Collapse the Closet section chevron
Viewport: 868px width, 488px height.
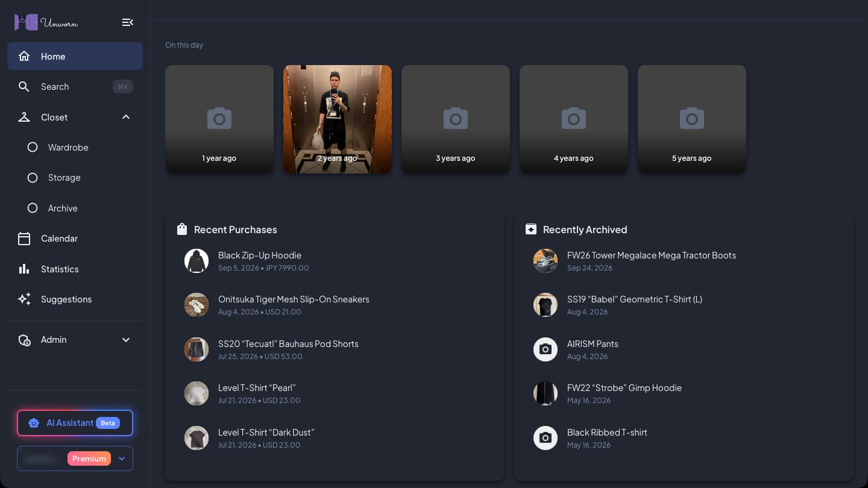click(126, 117)
